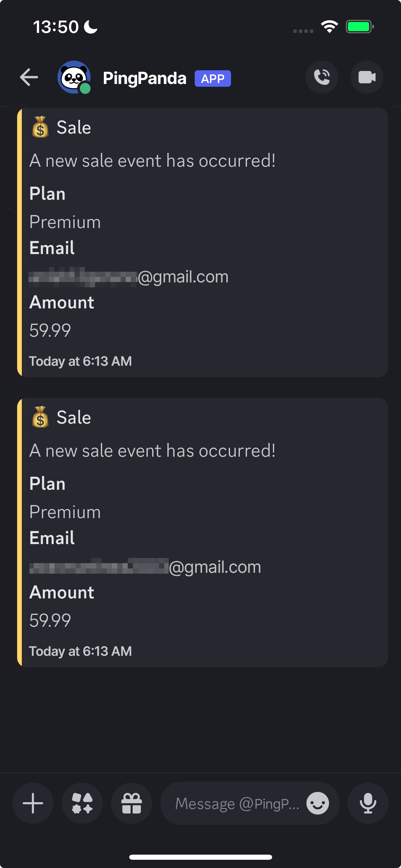Tap the PingPanda name in header
The height and width of the screenshot is (868, 401).
[x=145, y=79]
